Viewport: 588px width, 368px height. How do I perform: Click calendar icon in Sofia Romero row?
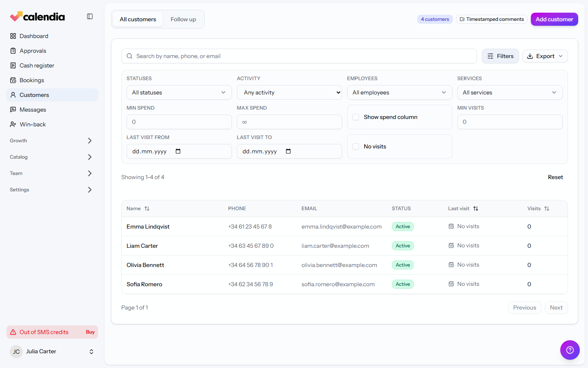[451, 284]
